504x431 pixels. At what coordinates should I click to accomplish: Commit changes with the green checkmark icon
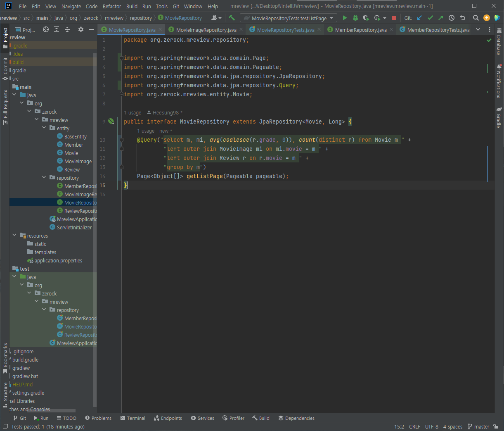430,18
